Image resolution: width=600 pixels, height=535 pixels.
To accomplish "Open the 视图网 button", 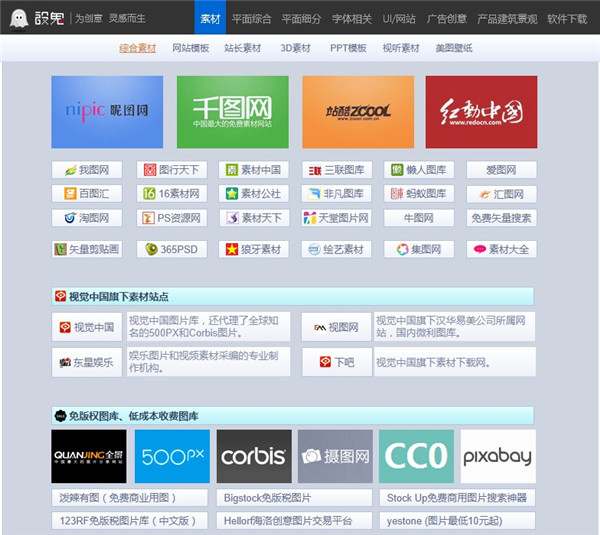I will point(336,327).
